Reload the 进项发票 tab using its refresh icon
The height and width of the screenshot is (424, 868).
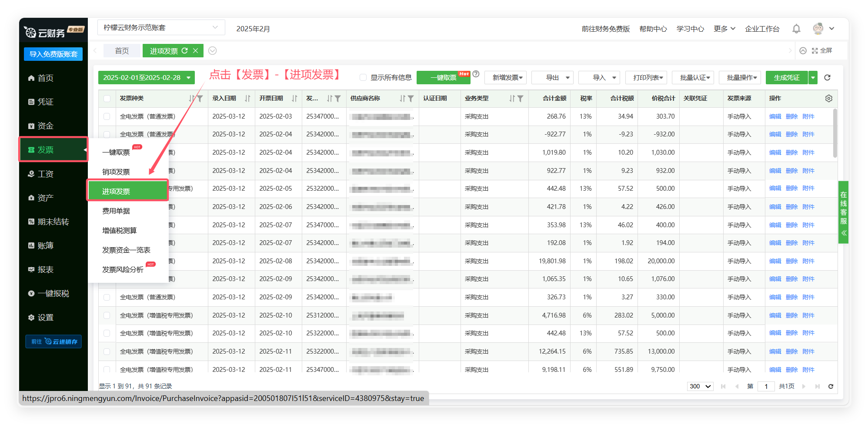click(x=185, y=51)
